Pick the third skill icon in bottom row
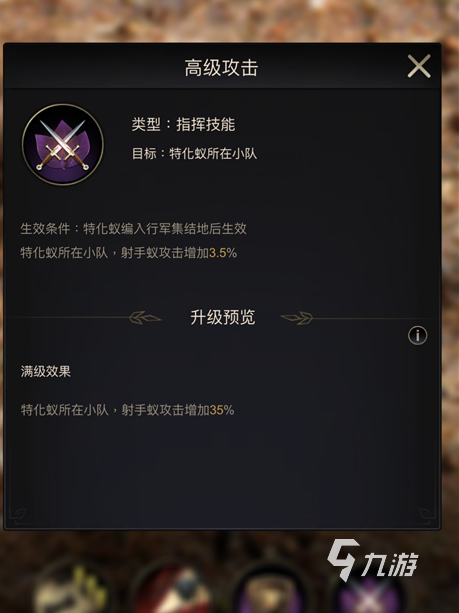Image resolution: width=459 pixels, height=613 pixels. 270,590
